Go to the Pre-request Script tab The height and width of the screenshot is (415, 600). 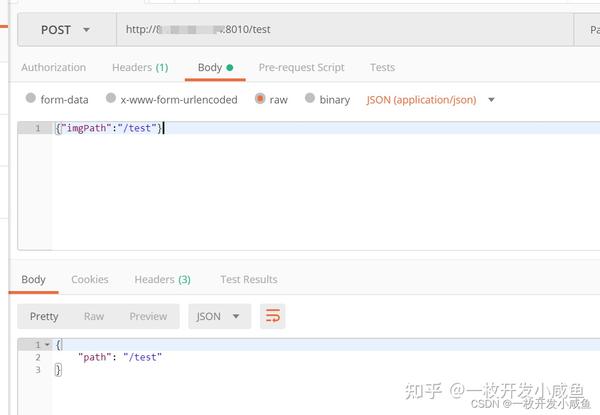(302, 67)
